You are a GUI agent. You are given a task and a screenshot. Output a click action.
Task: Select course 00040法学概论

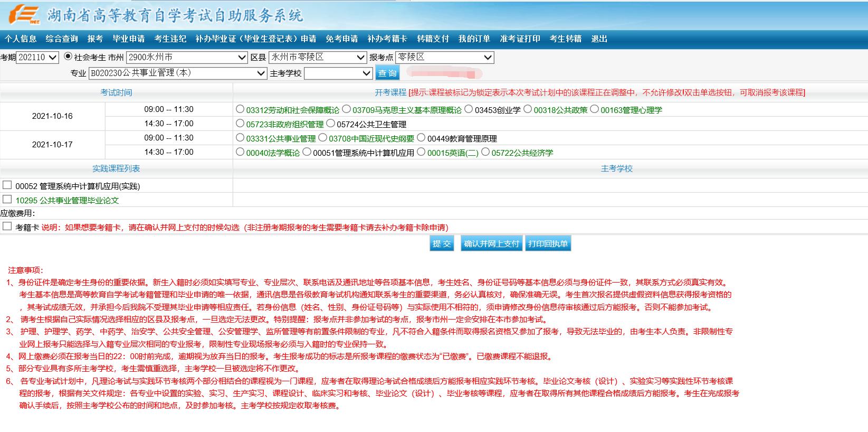240,152
